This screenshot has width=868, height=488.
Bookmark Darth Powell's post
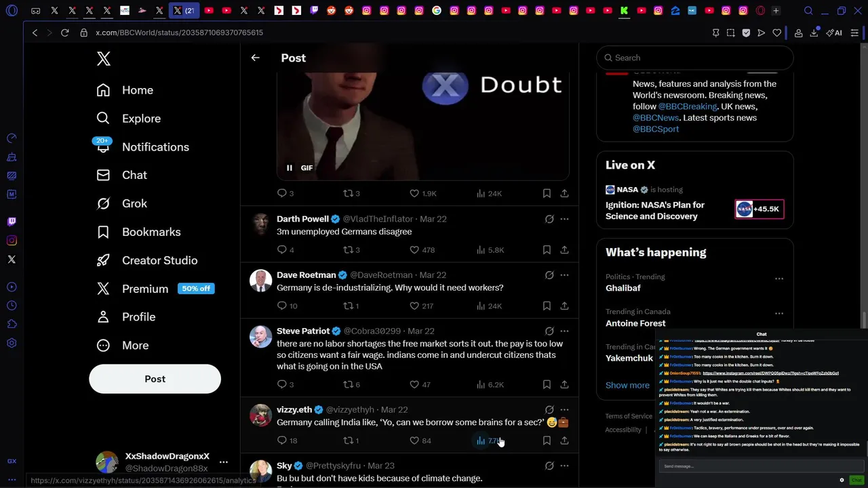point(547,250)
